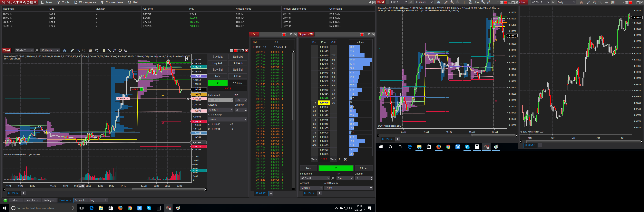Toggle red instrument link on T&S window
644x212 pixels.
click(x=284, y=34)
